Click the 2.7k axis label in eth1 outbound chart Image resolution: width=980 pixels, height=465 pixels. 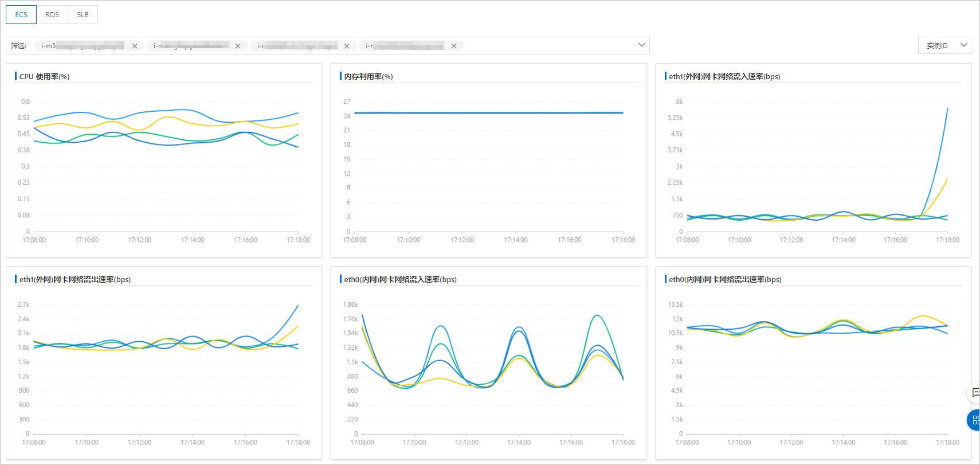pyautogui.click(x=23, y=304)
